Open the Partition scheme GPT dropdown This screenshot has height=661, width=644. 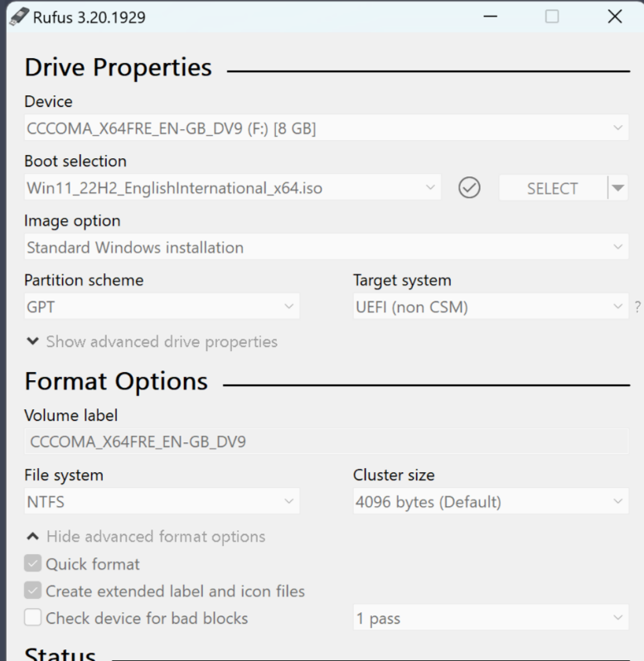click(x=162, y=307)
